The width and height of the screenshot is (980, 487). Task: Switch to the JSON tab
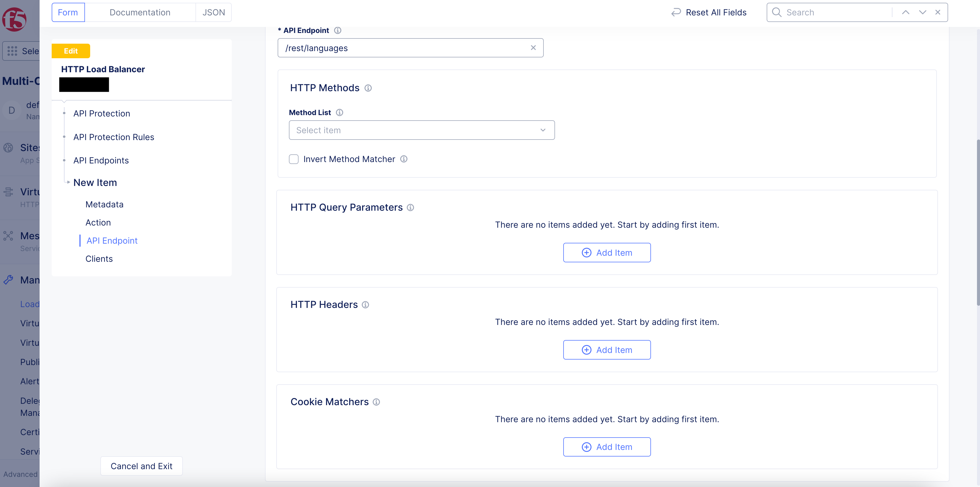pos(213,13)
